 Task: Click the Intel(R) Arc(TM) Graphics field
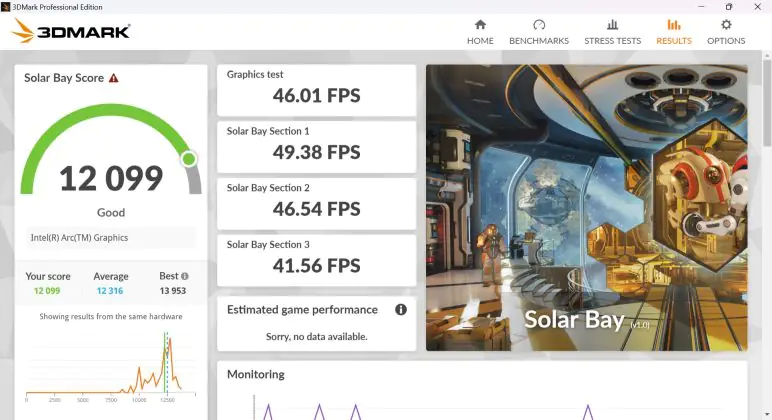pyautogui.click(x=111, y=237)
